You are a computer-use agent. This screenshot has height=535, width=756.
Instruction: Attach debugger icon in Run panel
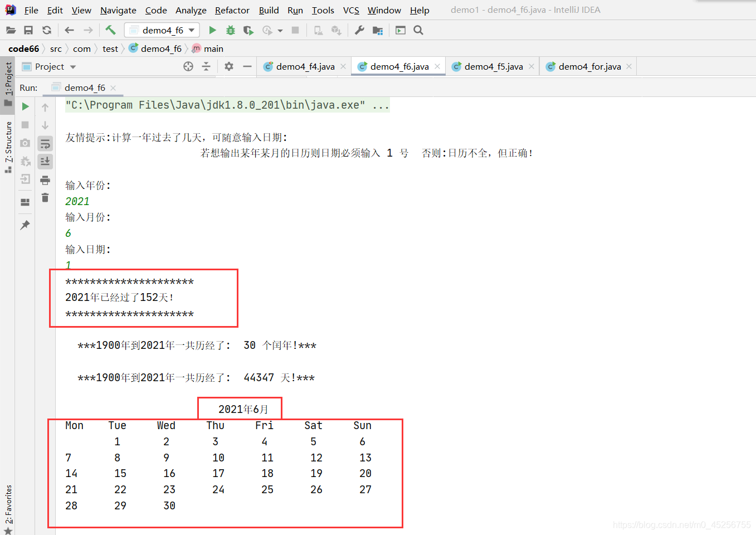[x=25, y=161]
